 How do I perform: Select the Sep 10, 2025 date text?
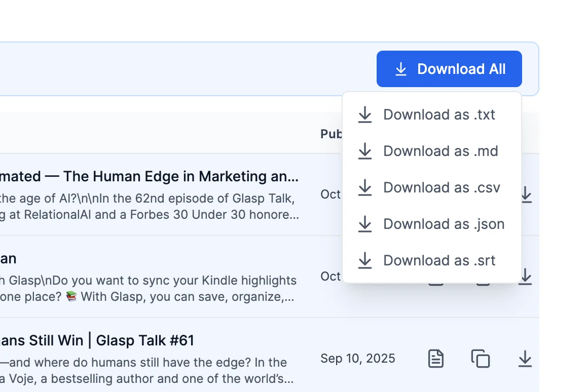[x=358, y=358]
